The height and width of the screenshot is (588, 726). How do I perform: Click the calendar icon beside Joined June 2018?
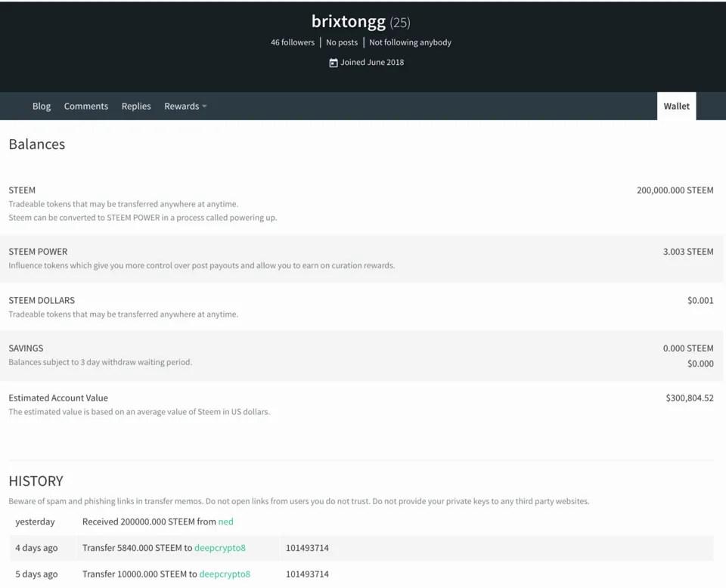(333, 62)
